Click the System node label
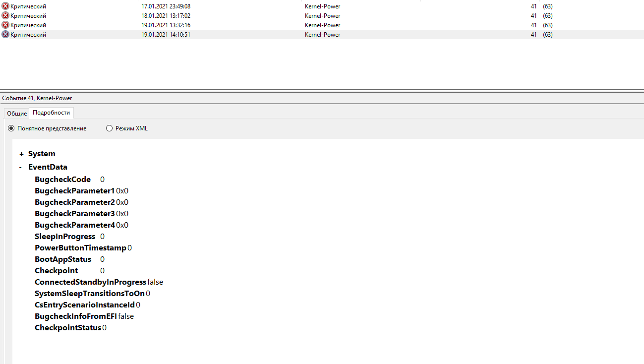 pyautogui.click(x=42, y=154)
